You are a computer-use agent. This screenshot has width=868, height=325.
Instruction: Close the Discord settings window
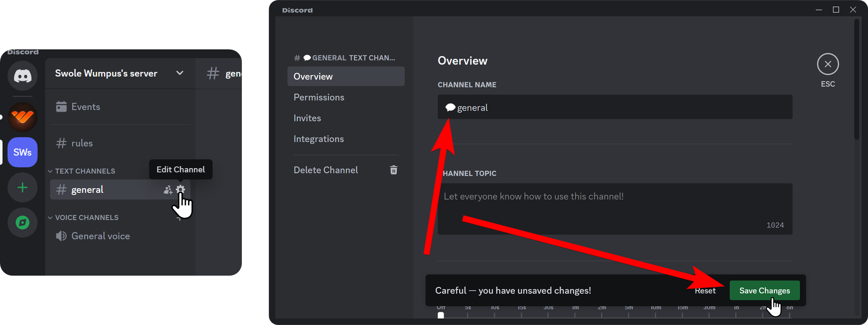[853, 10]
